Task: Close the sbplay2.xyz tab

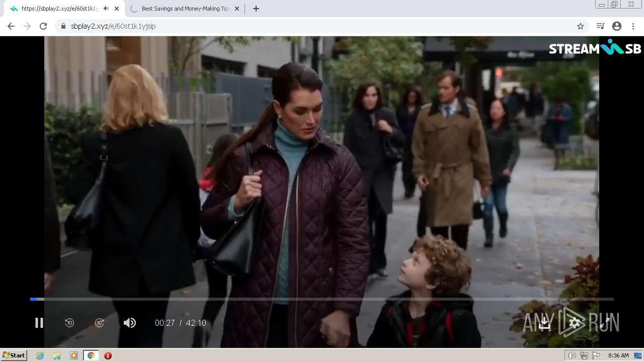Action: (117, 9)
